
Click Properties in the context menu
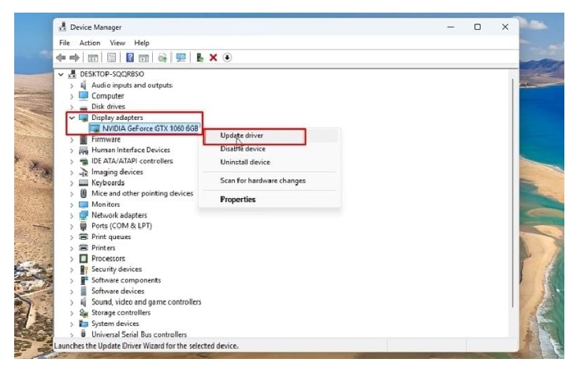point(237,200)
